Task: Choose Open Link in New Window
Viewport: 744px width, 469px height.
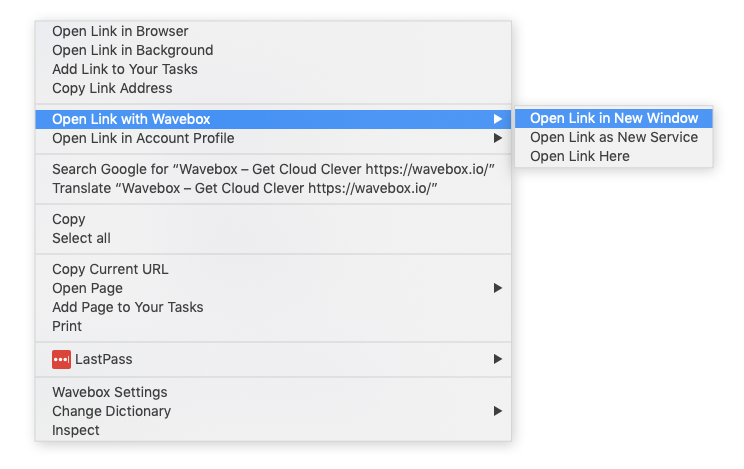Action: pyautogui.click(x=614, y=118)
